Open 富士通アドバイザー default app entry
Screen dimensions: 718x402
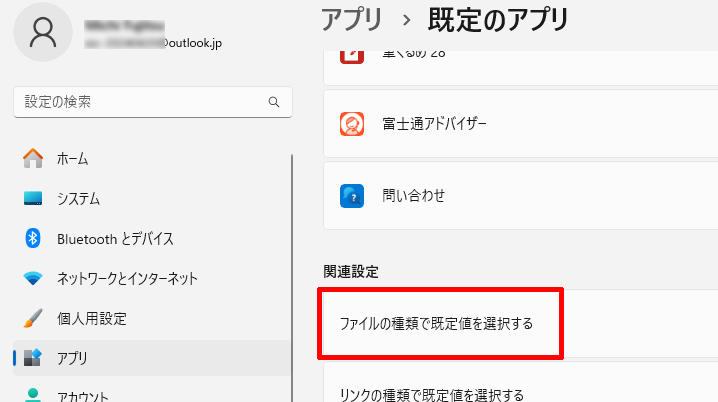(521, 124)
